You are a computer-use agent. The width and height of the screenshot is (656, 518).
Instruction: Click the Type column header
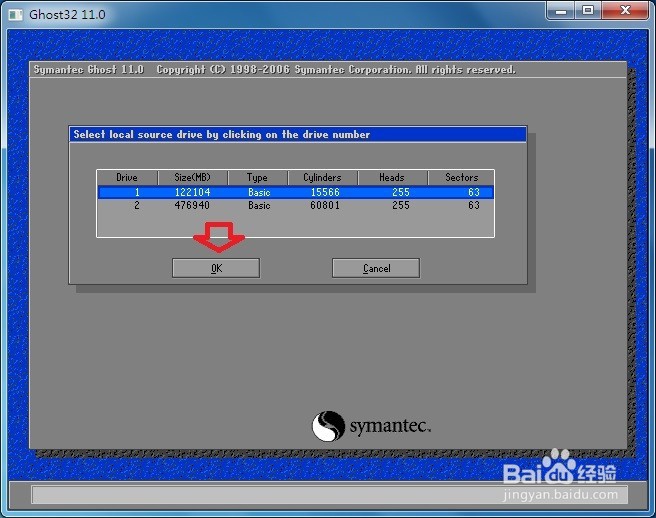click(257, 177)
